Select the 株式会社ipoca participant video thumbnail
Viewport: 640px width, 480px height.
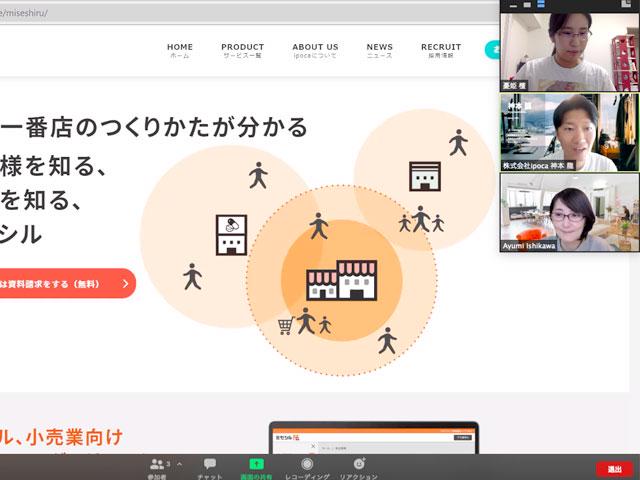click(569, 132)
